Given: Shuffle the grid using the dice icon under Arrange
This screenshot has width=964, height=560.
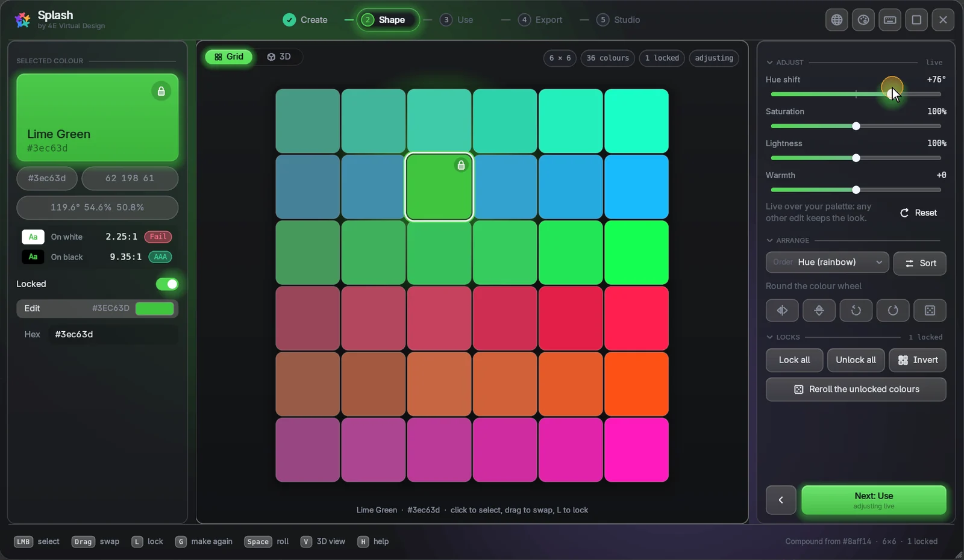Looking at the screenshot, I should [930, 311].
